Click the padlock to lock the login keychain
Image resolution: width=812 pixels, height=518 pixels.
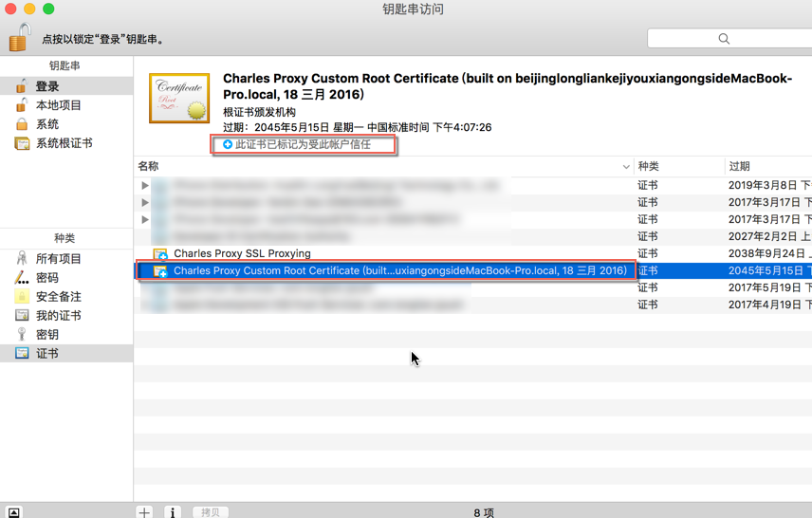[x=20, y=37]
